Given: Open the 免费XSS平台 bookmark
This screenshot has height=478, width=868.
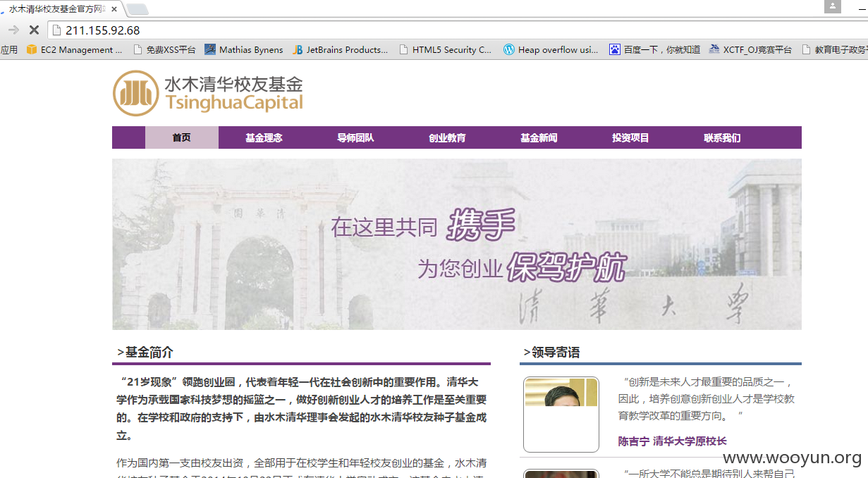Looking at the screenshot, I should pos(164,50).
